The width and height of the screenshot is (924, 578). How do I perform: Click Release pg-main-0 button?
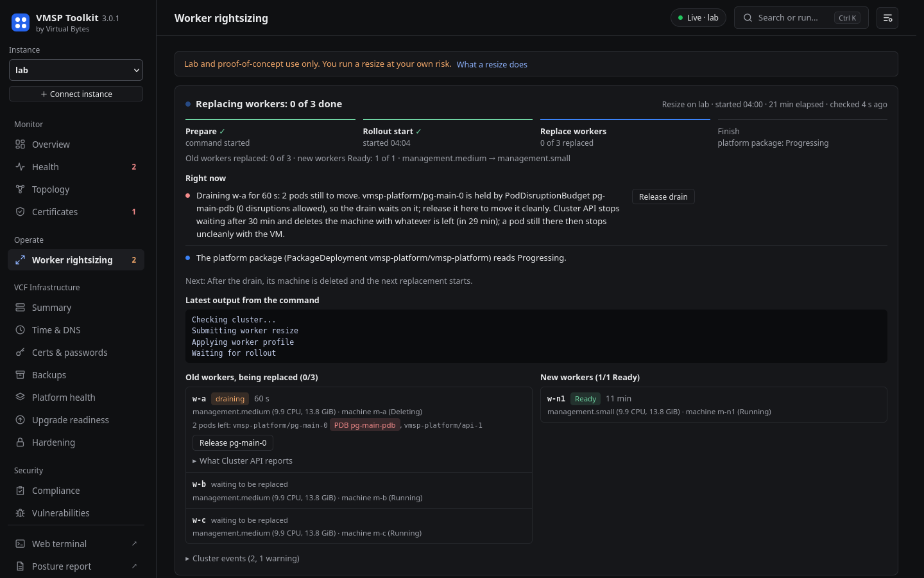(x=233, y=443)
